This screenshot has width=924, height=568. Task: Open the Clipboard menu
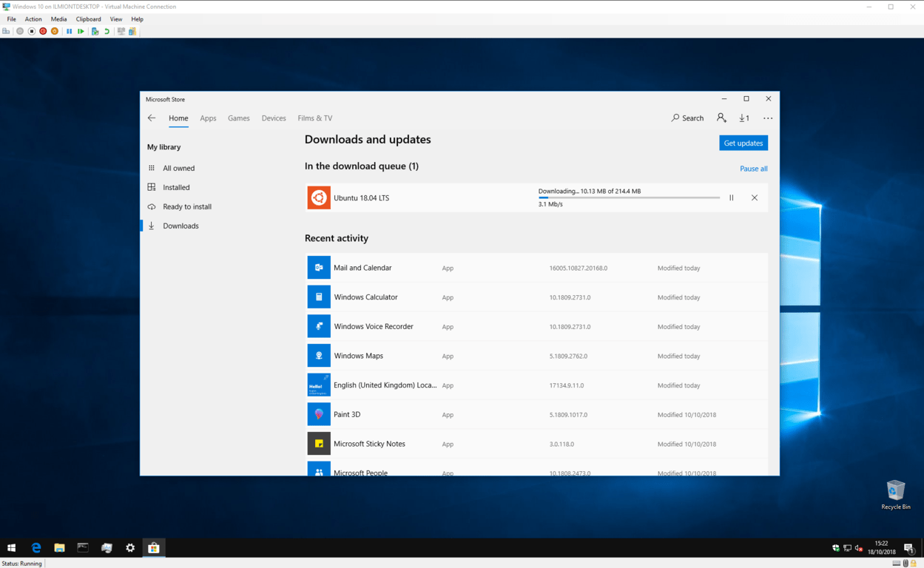point(89,19)
